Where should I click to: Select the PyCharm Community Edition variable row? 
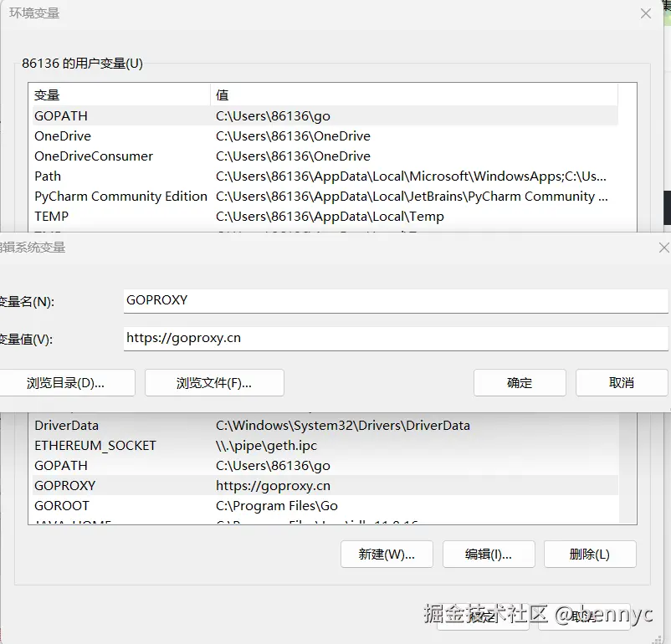[x=325, y=197]
